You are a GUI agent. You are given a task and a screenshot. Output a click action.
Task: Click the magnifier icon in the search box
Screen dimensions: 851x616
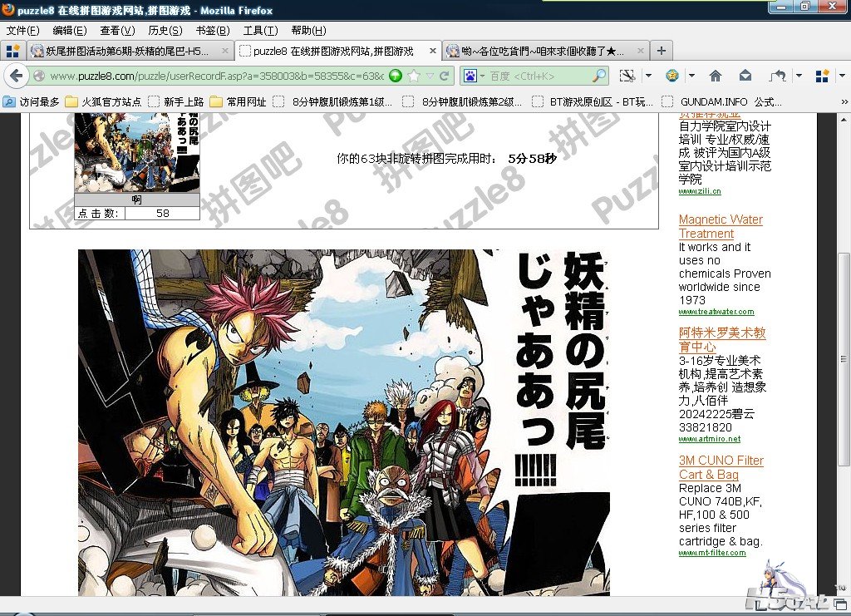(x=598, y=76)
